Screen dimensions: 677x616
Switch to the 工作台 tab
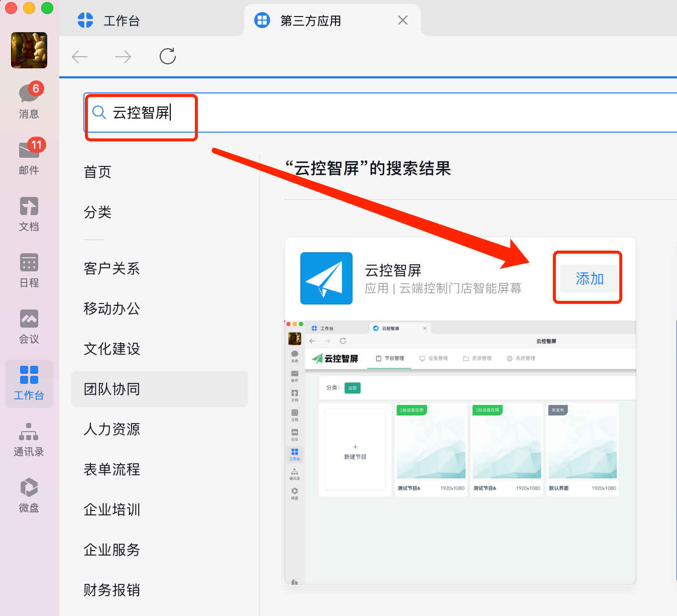(x=151, y=20)
